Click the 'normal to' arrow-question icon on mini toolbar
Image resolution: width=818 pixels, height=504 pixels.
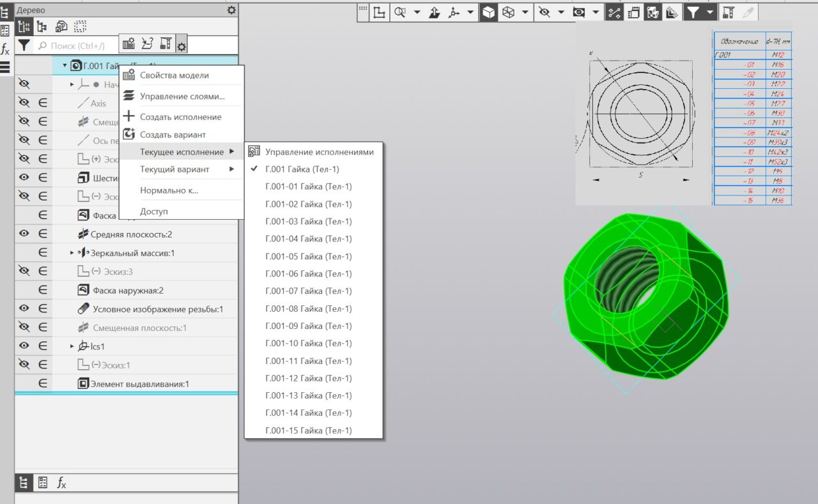click(x=147, y=43)
